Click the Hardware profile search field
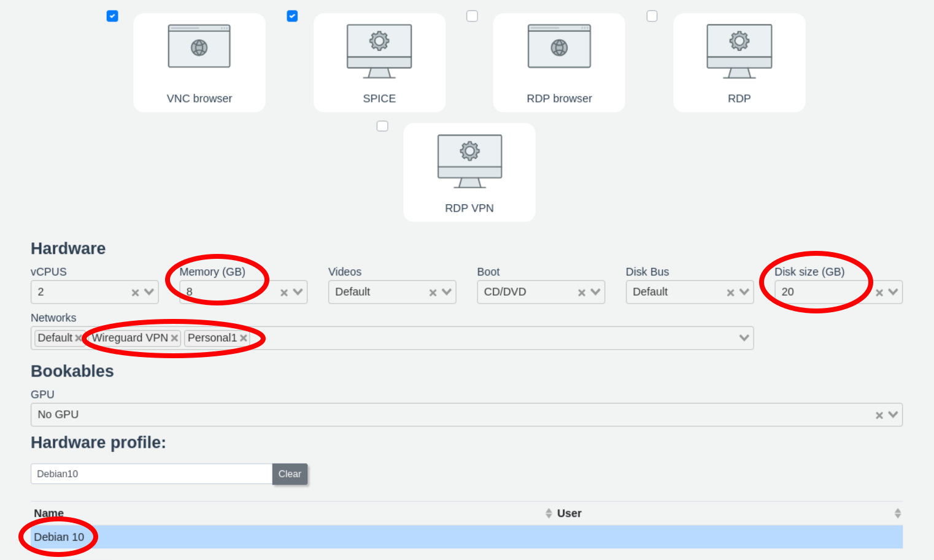 (151, 474)
